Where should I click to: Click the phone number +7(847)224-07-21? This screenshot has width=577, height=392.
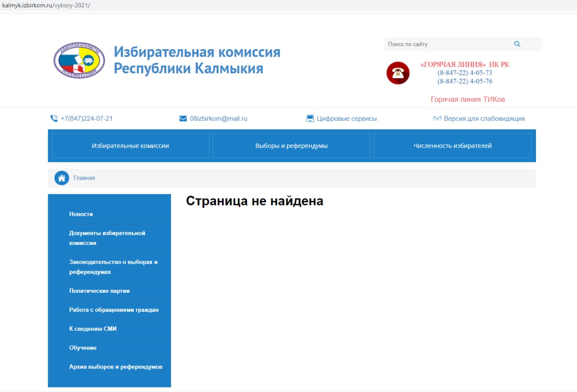[x=87, y=119]
